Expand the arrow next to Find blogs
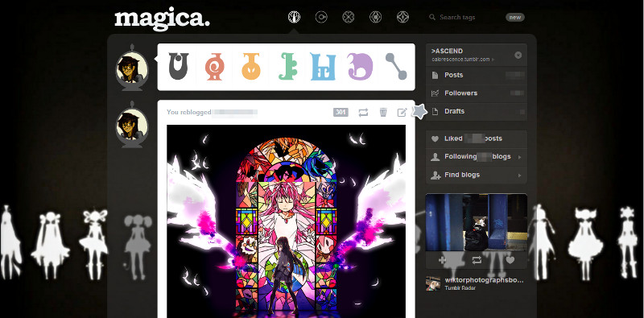 [x=520, y=176]
